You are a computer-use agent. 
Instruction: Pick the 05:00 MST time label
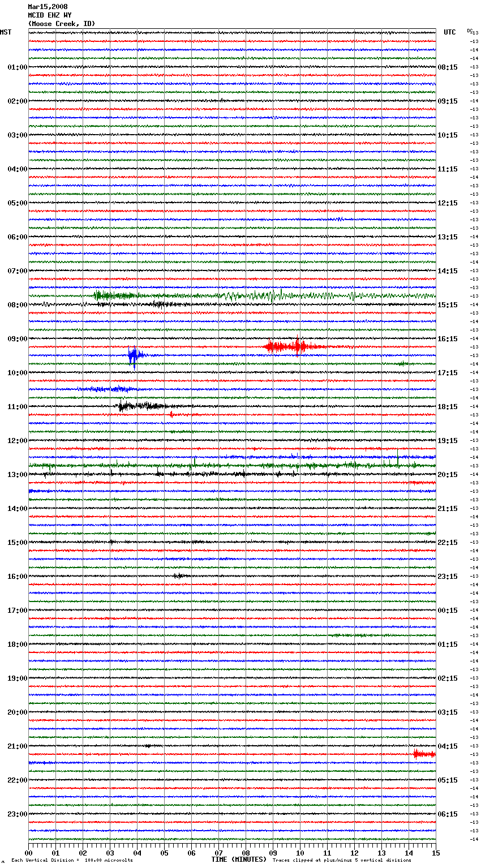coord(17,203)
